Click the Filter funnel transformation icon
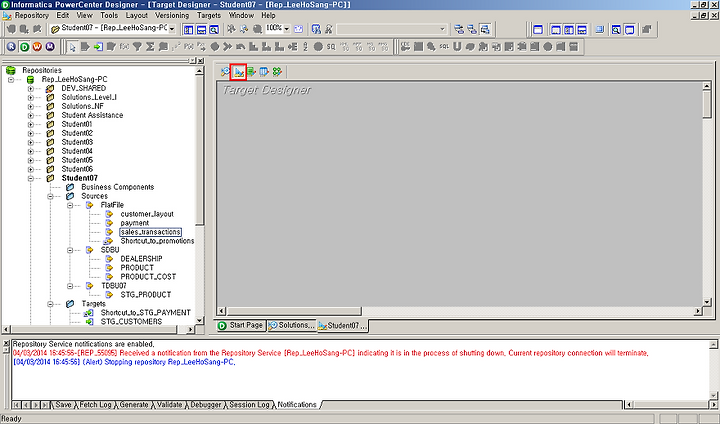Image resolution: width=720 pixels, height=424 pixels. [137, 47]
